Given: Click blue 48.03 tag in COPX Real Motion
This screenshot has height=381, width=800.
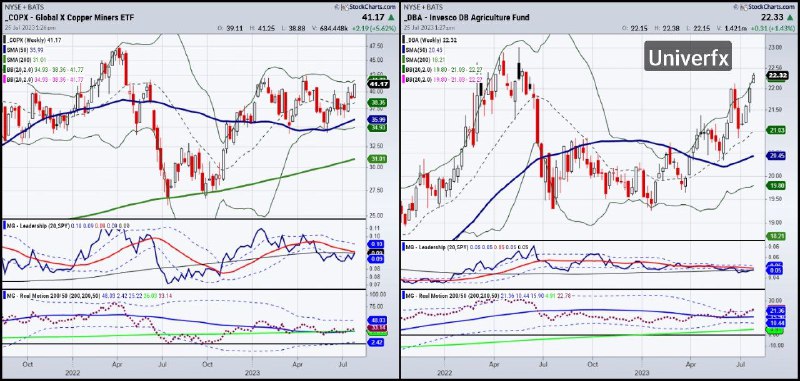Looking at the screenshot, I should (376, 320).
